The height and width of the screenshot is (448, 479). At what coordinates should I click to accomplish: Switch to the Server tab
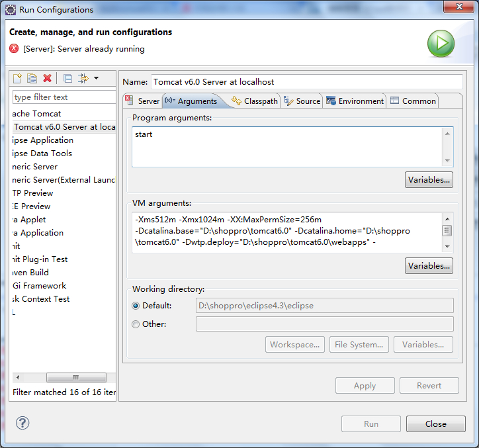pyautogui.click(x=142, y=101)
